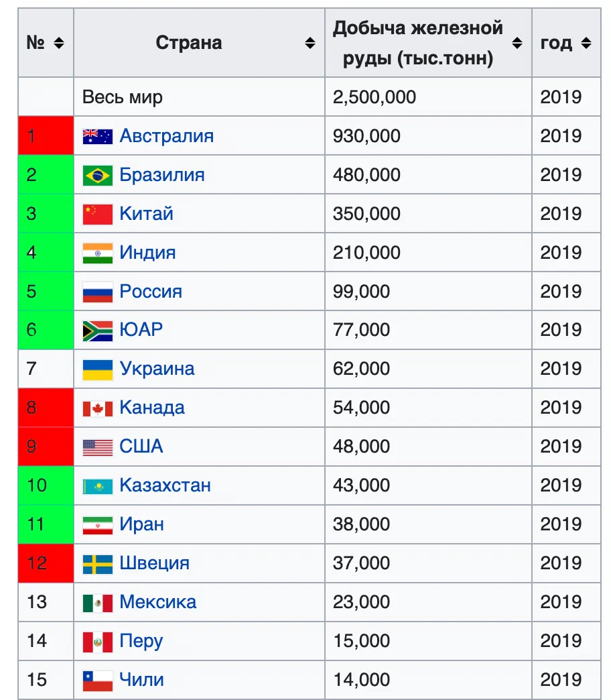The width and height of the screenshot is (611, 700).
Task: Click the China flag icon
Action: click(98, 214)
